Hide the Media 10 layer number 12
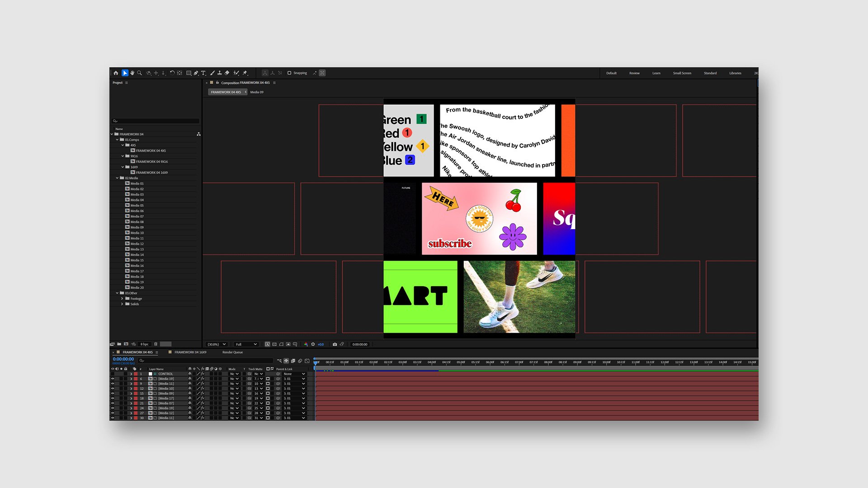The height and width of the screenshot is (488, 868). pos(113,389)
